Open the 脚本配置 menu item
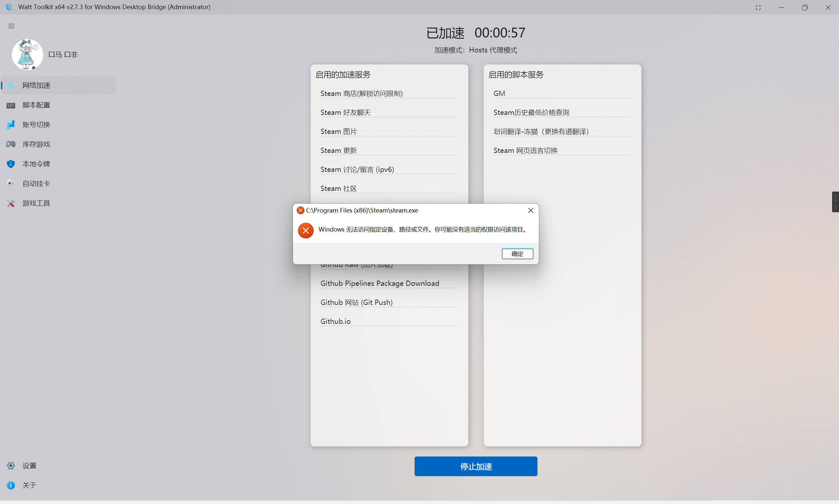The height and width of the screenshot is (504, 839). [x=58, y=105]
